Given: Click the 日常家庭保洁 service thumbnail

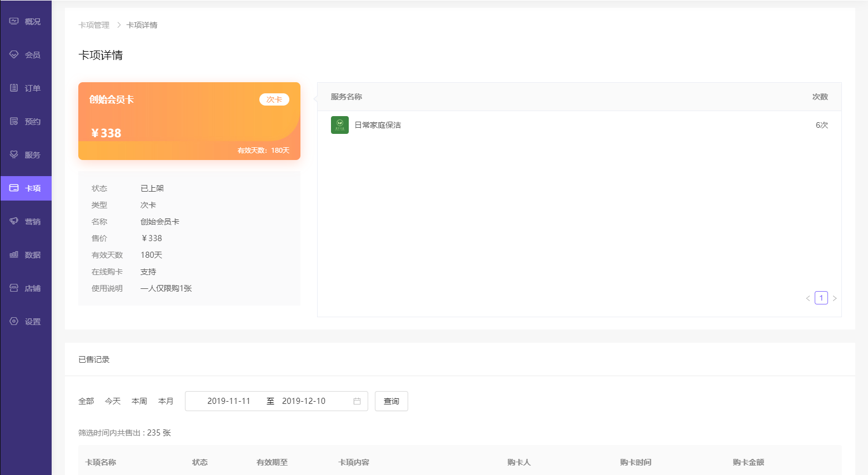Looking at the screenshot, I should coord(340,125).
